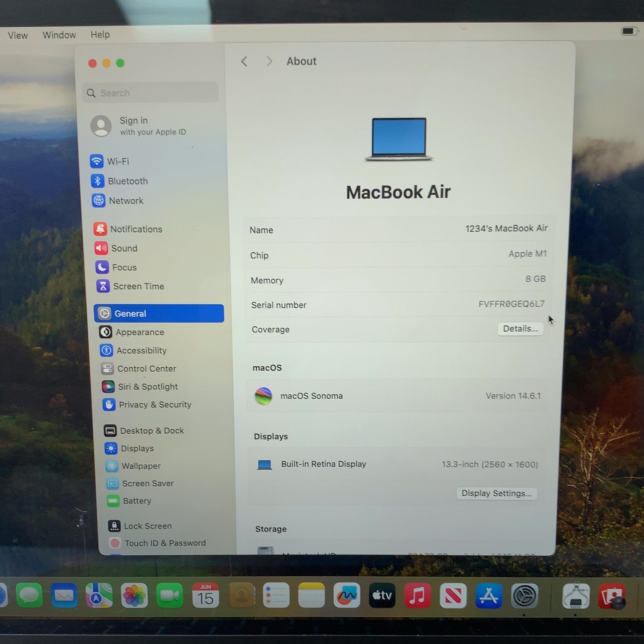Open Bluetooth settings in the sidebar
The height and width of the screenshot is (644, 644).
pos(119,181)
